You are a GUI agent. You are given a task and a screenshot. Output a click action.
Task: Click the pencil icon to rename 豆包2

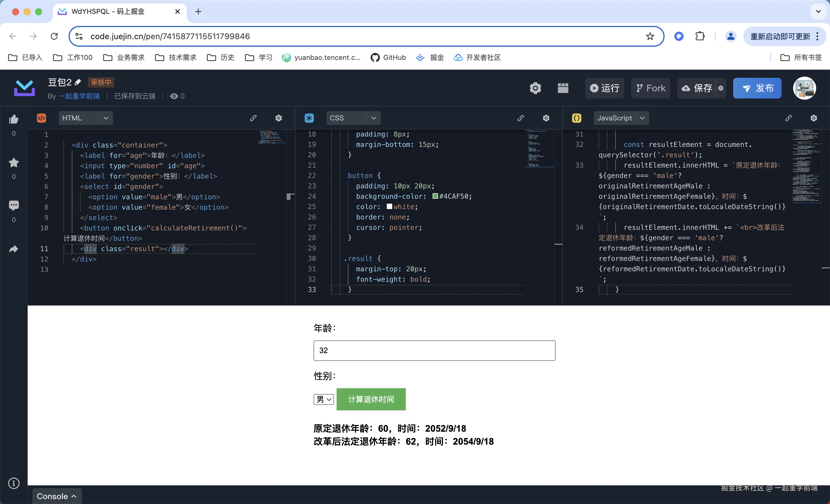(78, 82)
